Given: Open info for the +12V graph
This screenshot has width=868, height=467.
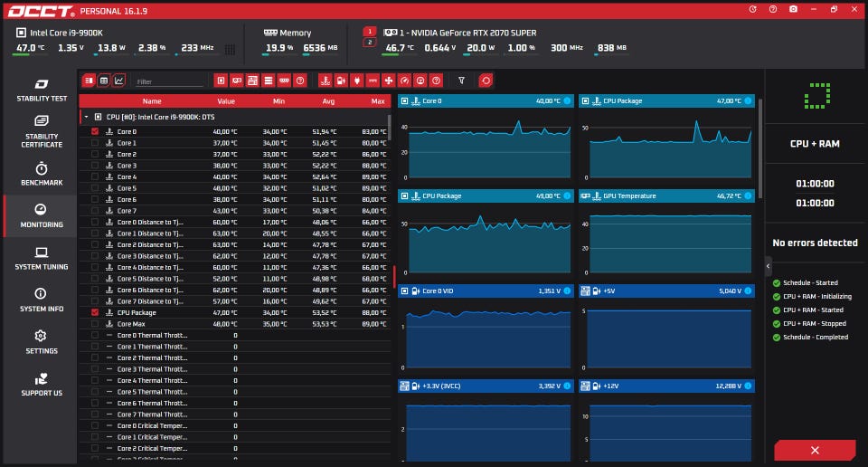Looking at the screenshot, I should coord(748,386).
